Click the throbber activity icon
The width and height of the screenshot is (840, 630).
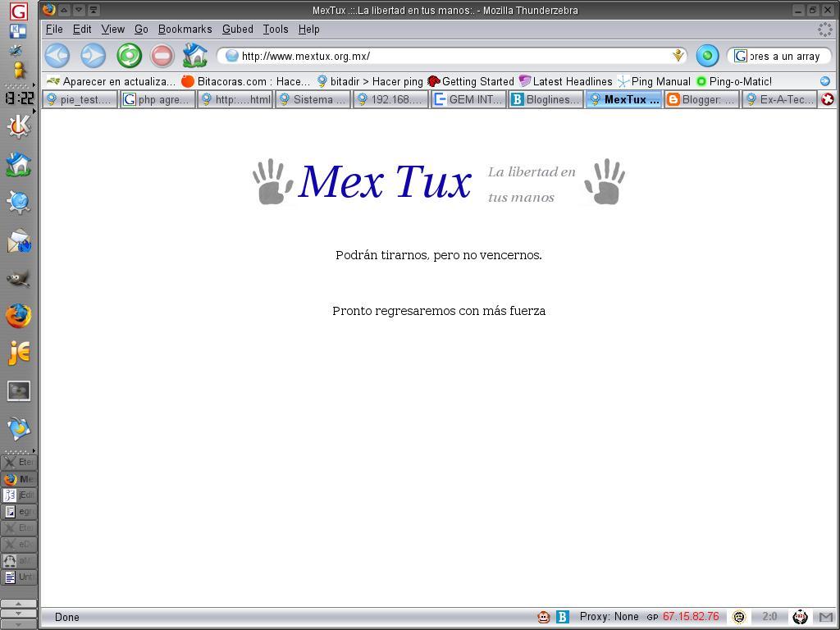coord(825,30)
